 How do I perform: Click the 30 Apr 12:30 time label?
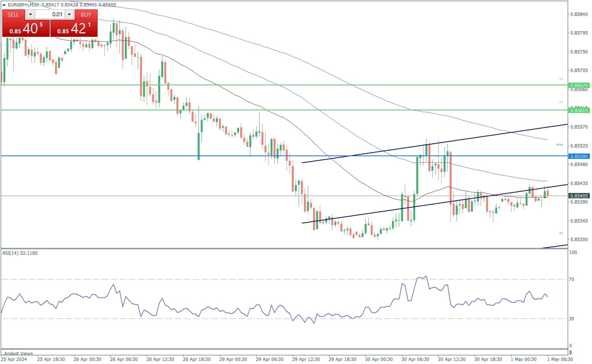452,359
